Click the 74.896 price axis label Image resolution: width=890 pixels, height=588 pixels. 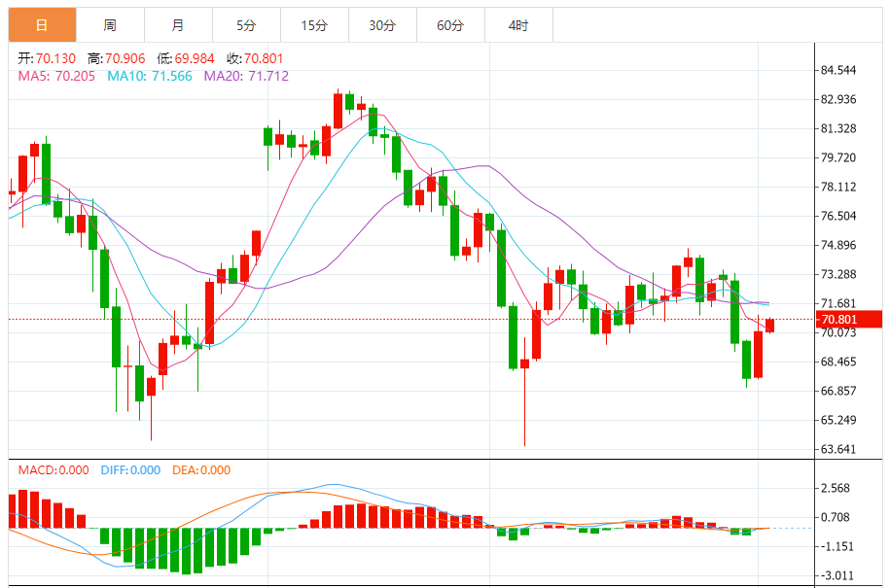tap(838, 245)
